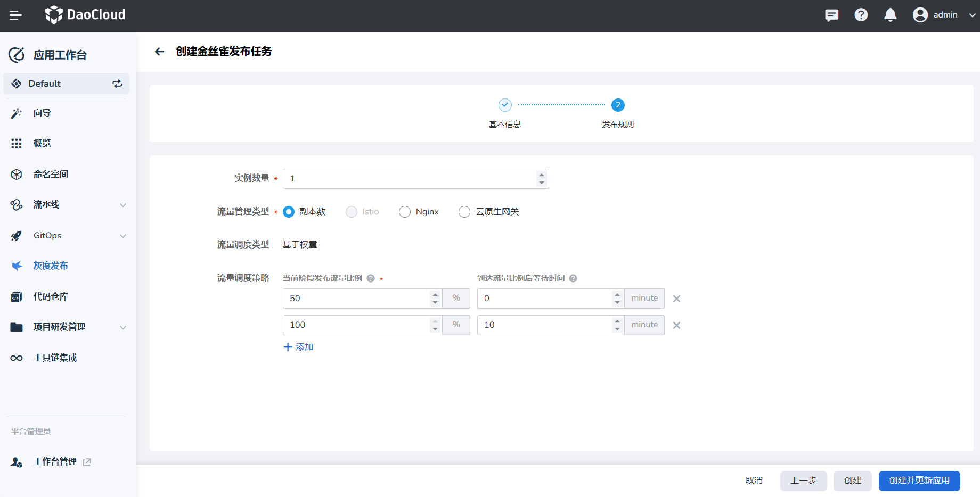Show tooltip for current stage traffic ratio
The width and height of the screenshot is (980, 497).
coord(371,278)
